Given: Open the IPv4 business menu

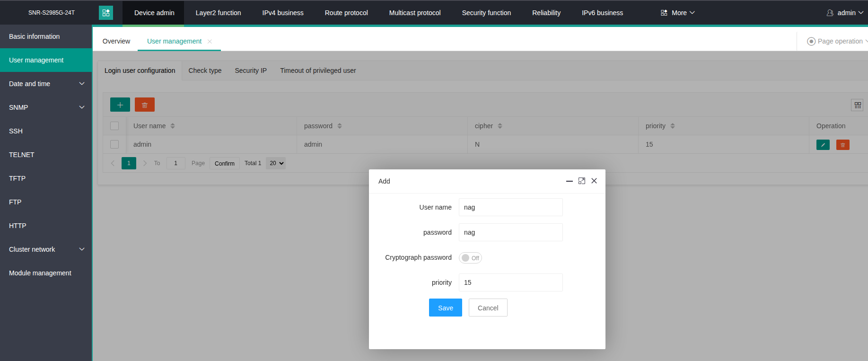Looking at the screenshot, I should (283, 13).
